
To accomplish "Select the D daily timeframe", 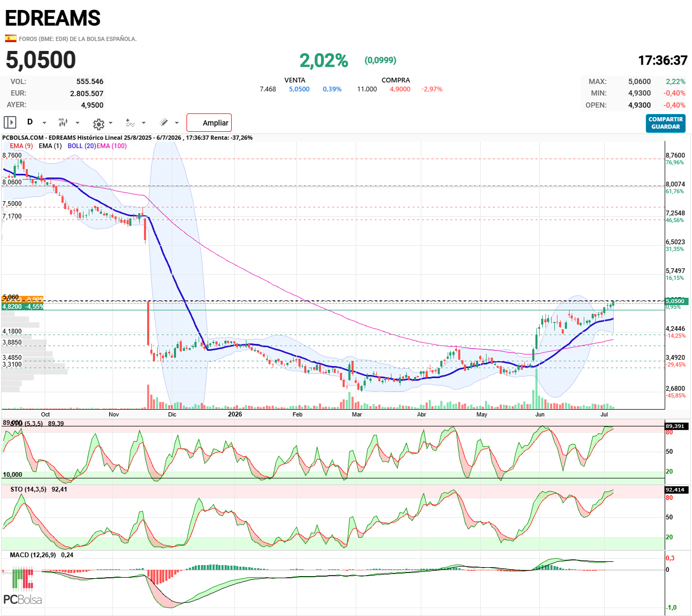I will 30,122.
